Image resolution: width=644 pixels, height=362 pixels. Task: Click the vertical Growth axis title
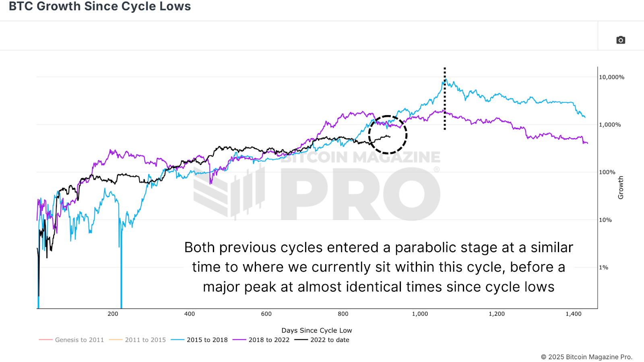[621, 188]
